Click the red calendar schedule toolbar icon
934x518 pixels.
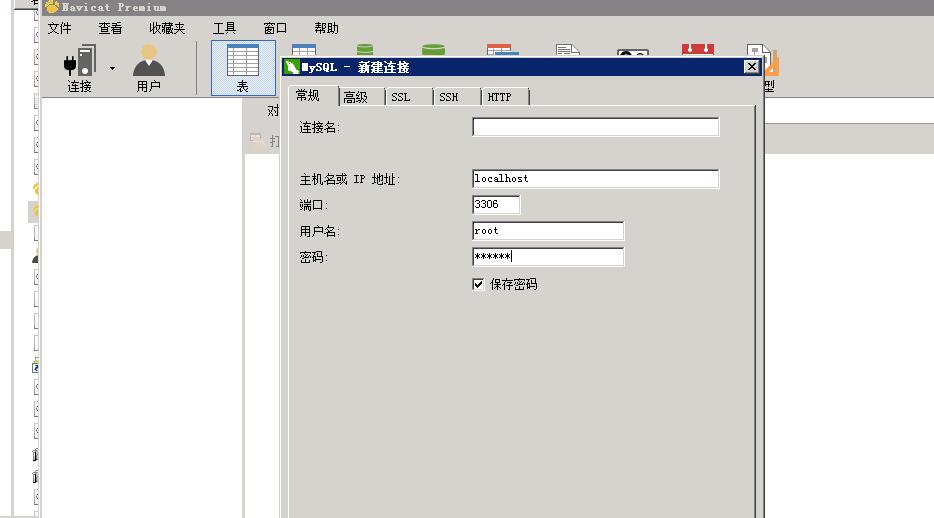click(697, 50)
